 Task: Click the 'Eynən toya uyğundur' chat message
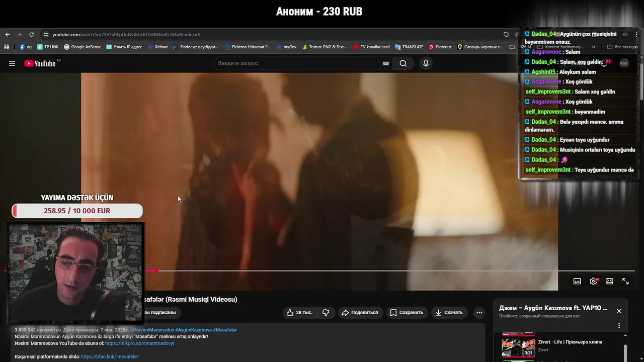pos(585,140)
